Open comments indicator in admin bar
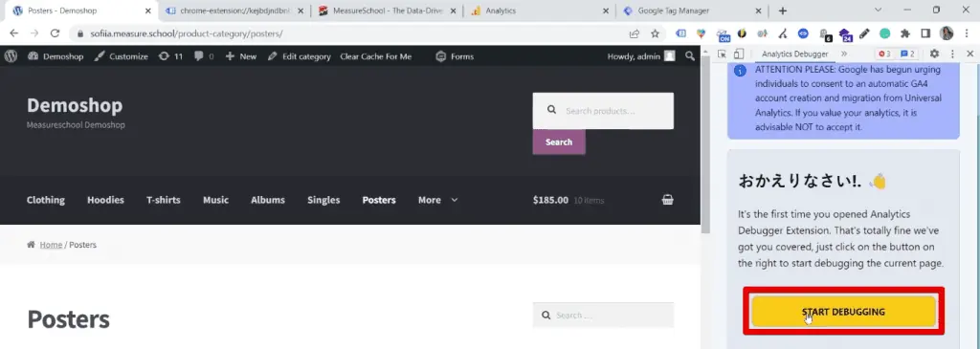 pyautogui.click(x=204, y=56)
